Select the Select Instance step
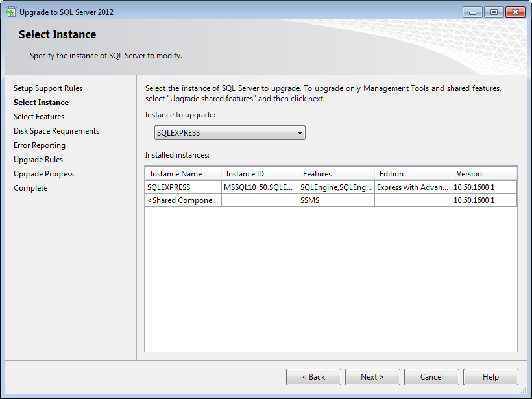 (x=41, y=103)
